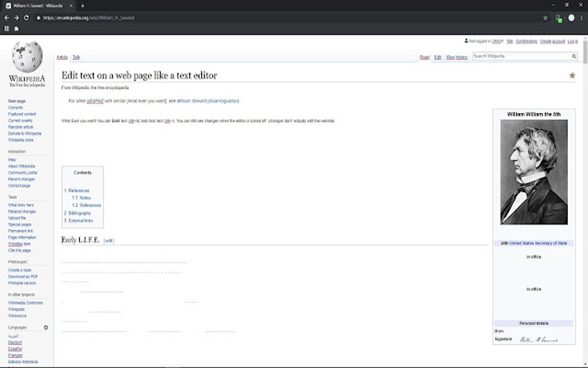
Task: Click the browser back arrow
Action: point(6,17)
